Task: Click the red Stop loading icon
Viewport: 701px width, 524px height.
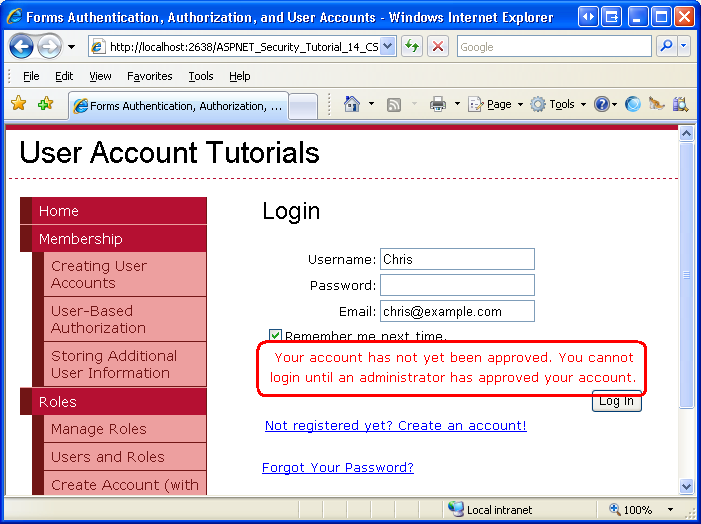Action: click(x=438, y=46)
